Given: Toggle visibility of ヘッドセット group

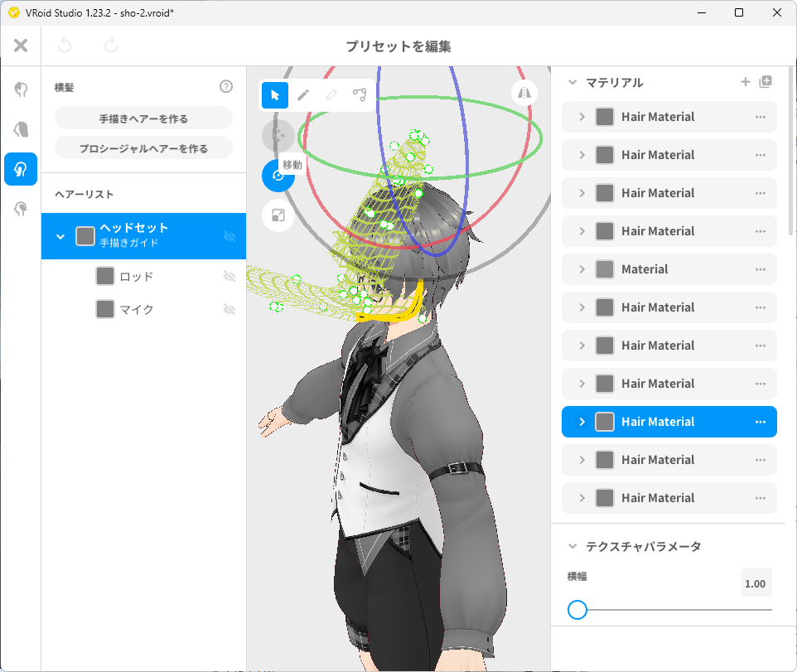Looking at the screenshot, I should pos(229,236).
